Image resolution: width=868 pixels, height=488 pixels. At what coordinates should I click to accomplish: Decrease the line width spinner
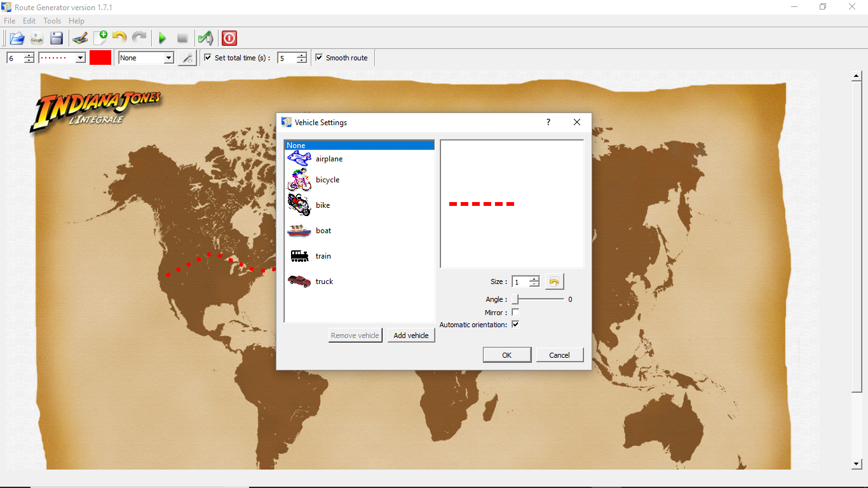(29, 60)
